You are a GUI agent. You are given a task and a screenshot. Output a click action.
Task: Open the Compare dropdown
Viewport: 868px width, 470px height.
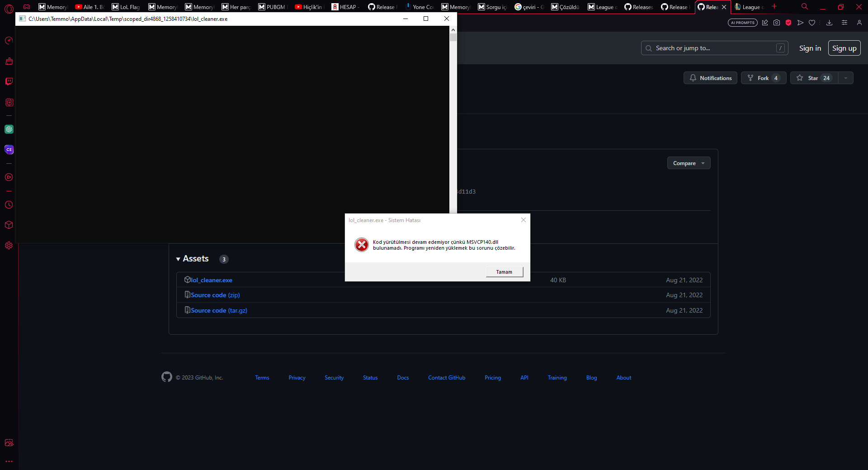click(x=689, y=163)
